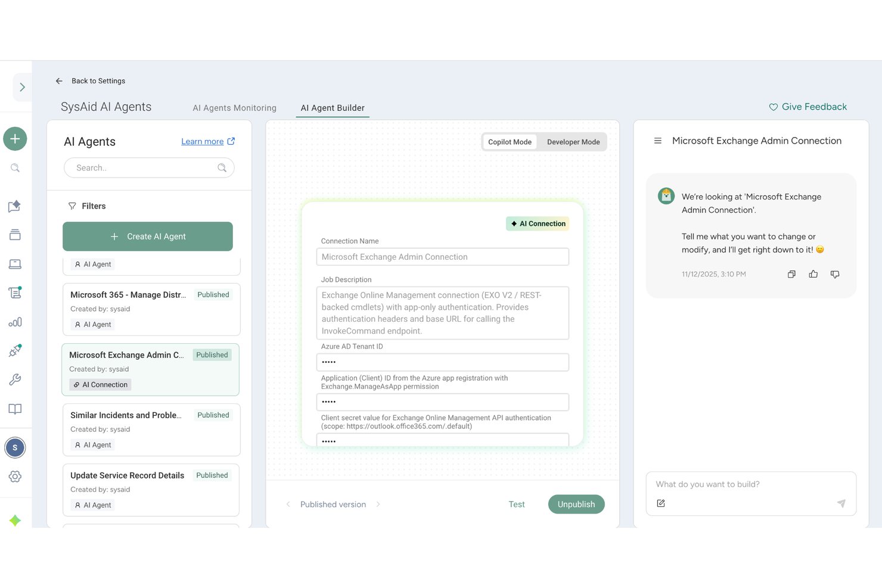Start a new chat with edit icon

pos(661,503)
